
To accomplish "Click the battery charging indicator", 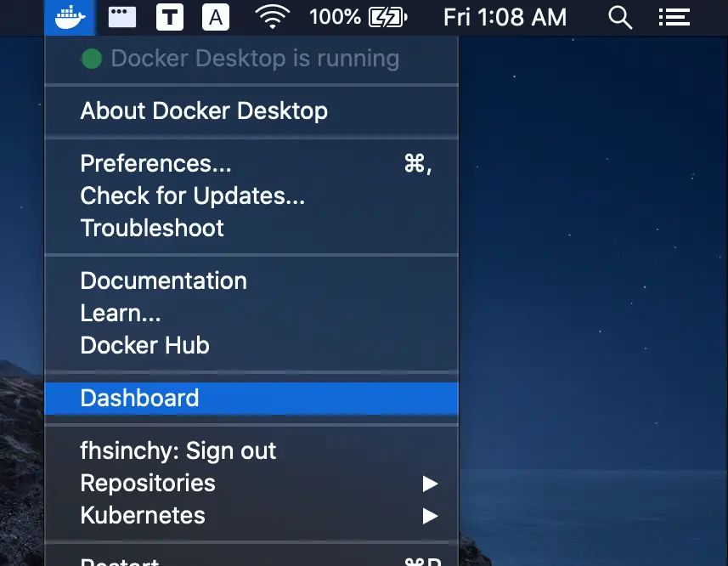I will tap(387, 16).
